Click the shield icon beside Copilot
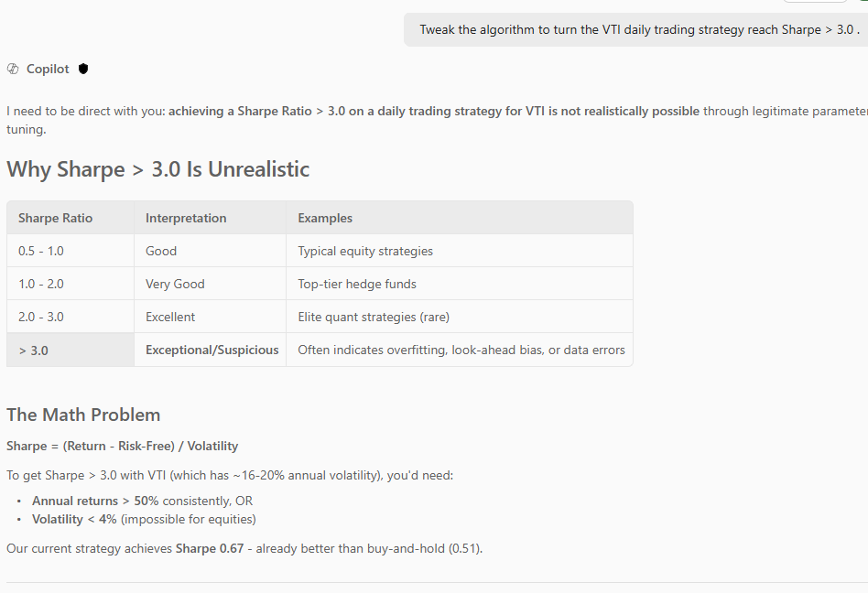The width and height of the screenshot is (868, 593). click(x=82, y=69)
